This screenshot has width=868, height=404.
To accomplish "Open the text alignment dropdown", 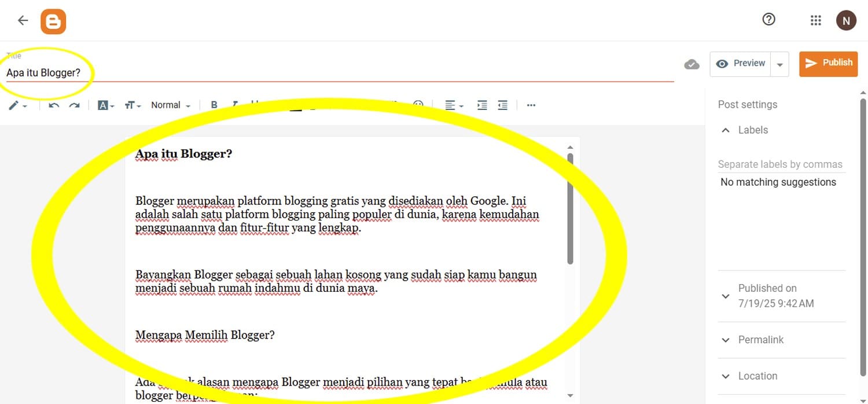I will click(454, 105).
